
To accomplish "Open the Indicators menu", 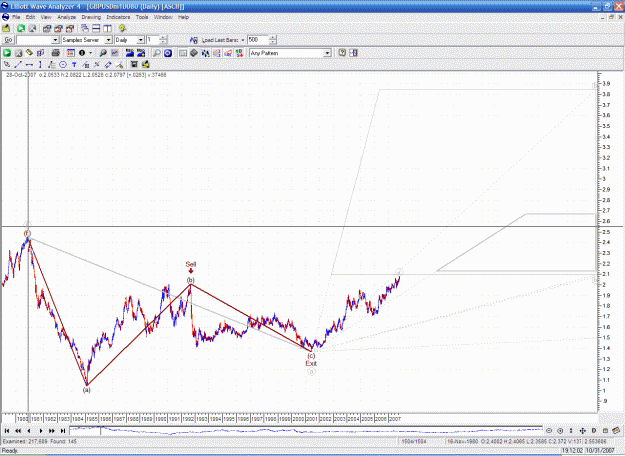I will click(118, 17).
